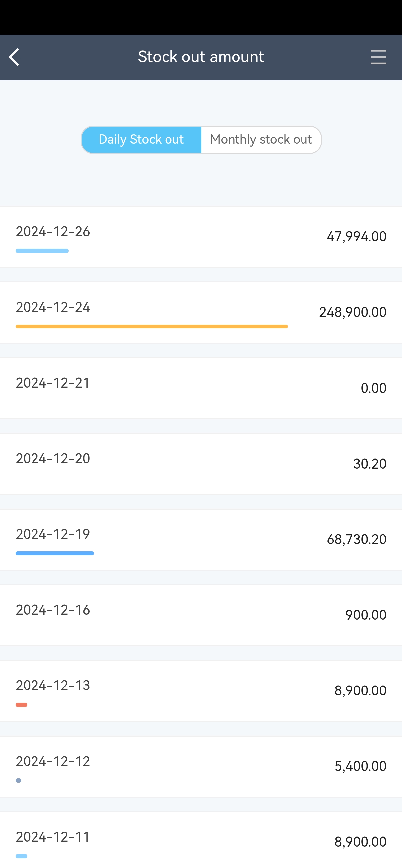Switch to Daily Stock out tab

point(141,139)
